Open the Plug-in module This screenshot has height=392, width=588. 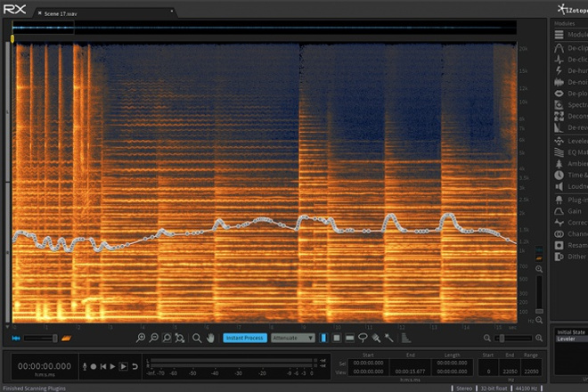pyautogui.click(x=571, y=200)
